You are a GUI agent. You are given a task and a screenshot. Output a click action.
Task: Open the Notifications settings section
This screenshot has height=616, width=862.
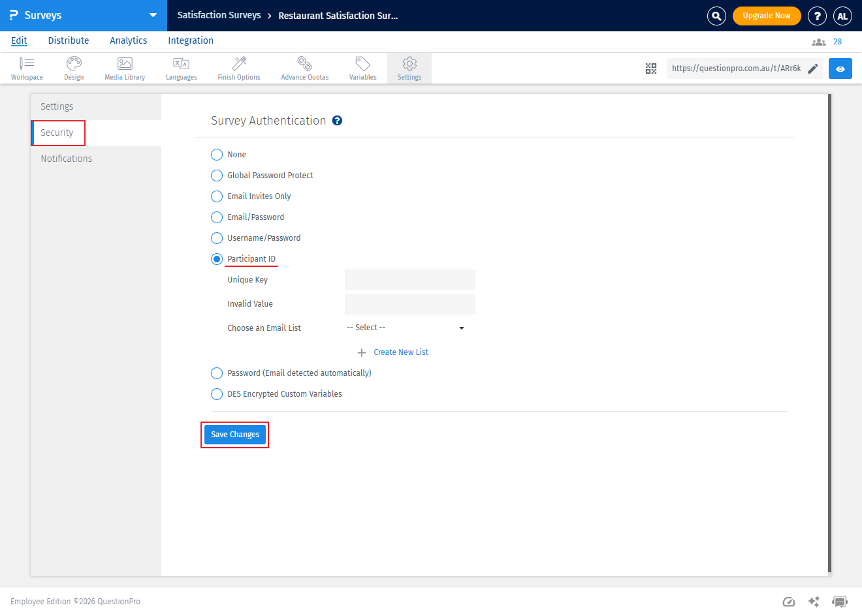pyautogui.click(x=67, y=159)
